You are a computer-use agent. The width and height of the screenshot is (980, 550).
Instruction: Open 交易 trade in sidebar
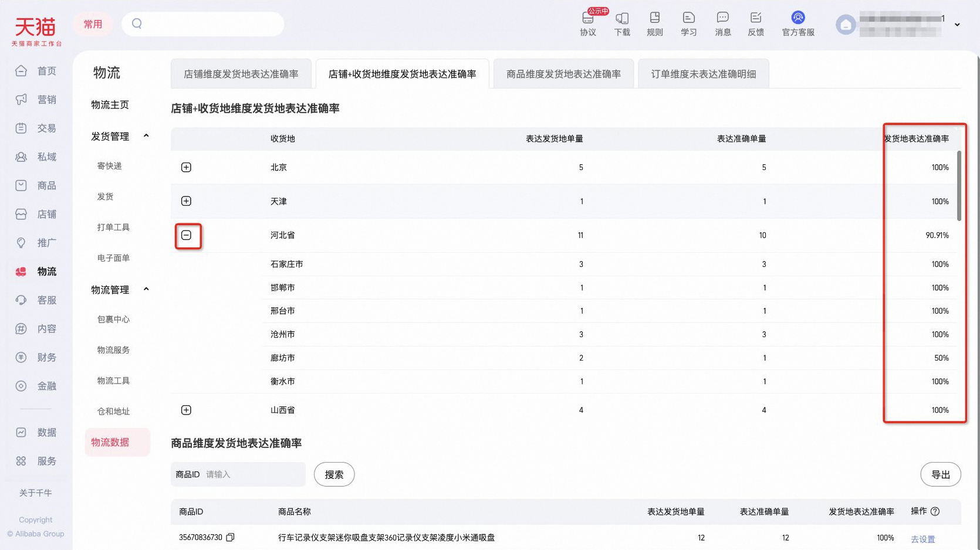[x=36, y=128]
